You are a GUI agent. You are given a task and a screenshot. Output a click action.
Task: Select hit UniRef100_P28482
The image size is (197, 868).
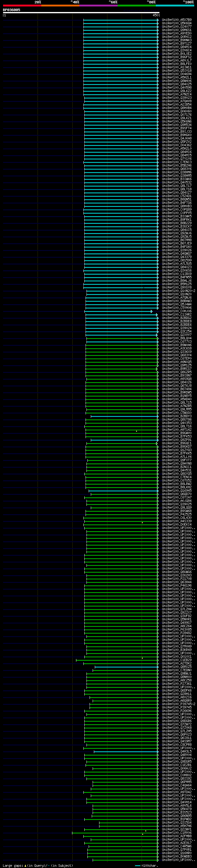click(177, 633)
